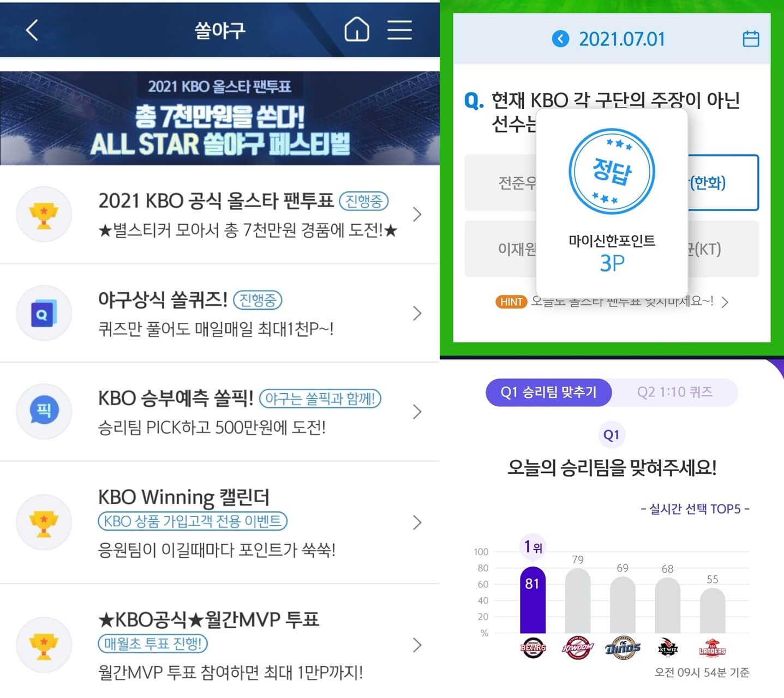Go to previous date using blue arrow
This screenshot has height=698, width=784.
click(560, 39)
